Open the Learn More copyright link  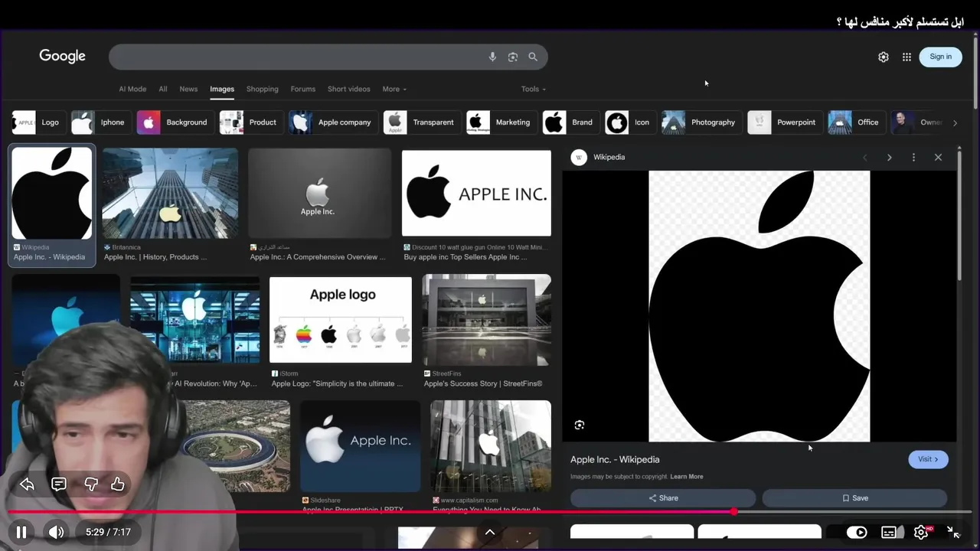point(687,477)
